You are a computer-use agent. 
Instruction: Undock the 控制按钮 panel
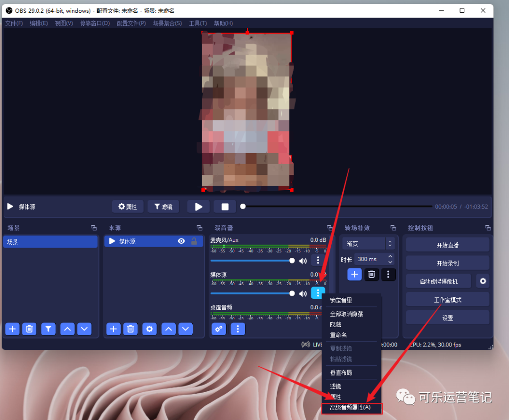[488, 228]
